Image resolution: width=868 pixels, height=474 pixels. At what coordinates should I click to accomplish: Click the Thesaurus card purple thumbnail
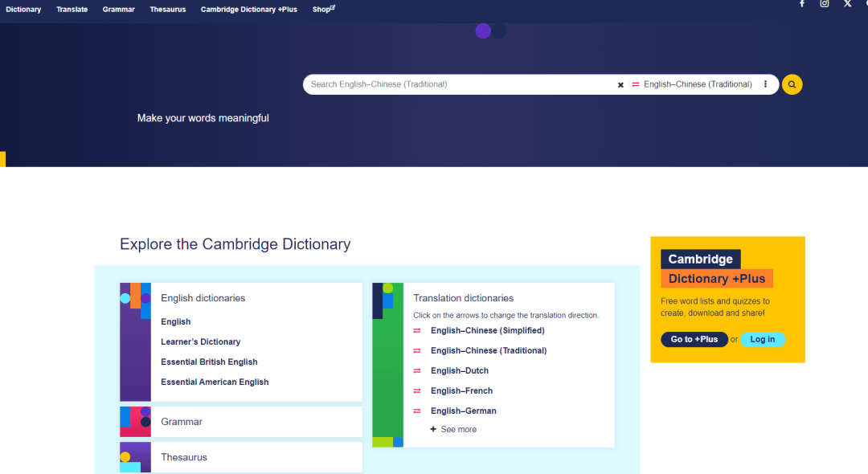[x=135, y=457]
